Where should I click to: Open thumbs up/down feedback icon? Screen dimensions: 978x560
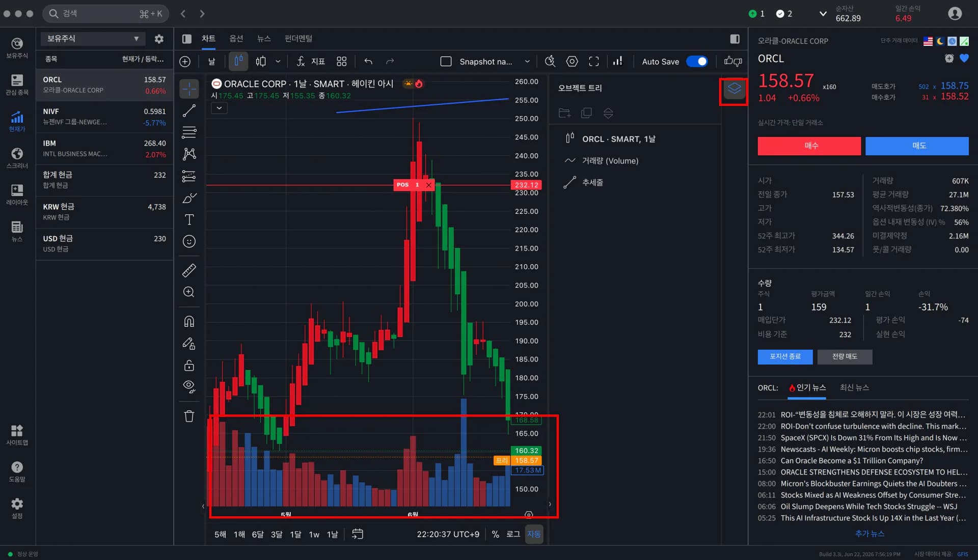click(733, 62)
